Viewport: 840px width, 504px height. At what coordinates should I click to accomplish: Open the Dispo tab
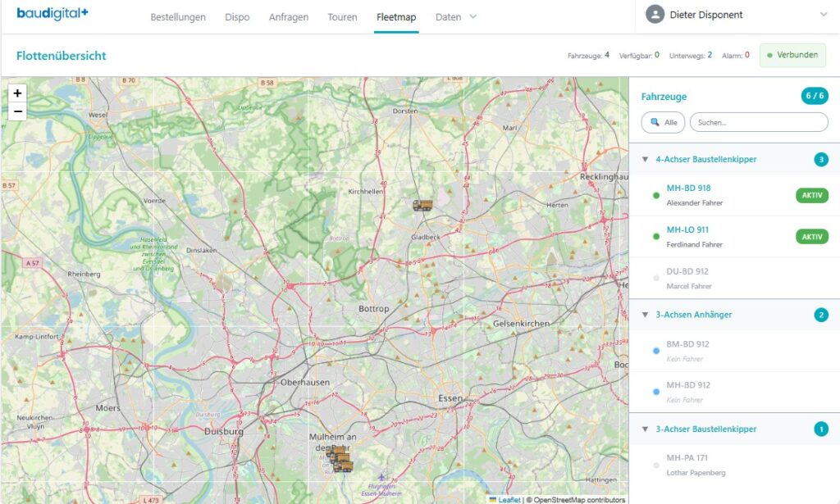click(x=237, y=17)
